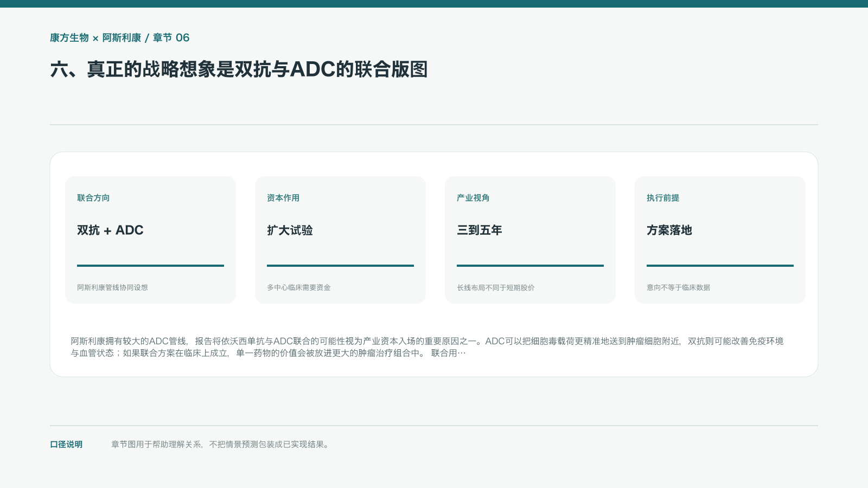Select the heading 三到五年
868x488 pixels.
480,230
